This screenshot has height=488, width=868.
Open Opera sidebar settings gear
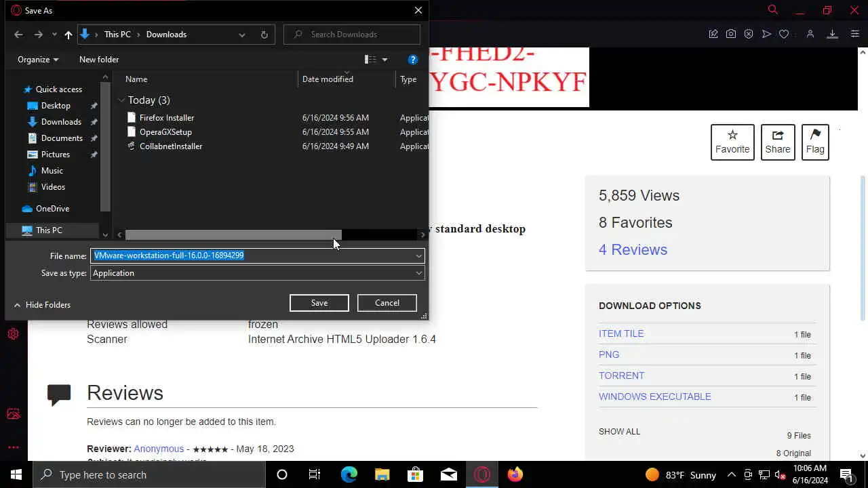click(x=13, y=334)
